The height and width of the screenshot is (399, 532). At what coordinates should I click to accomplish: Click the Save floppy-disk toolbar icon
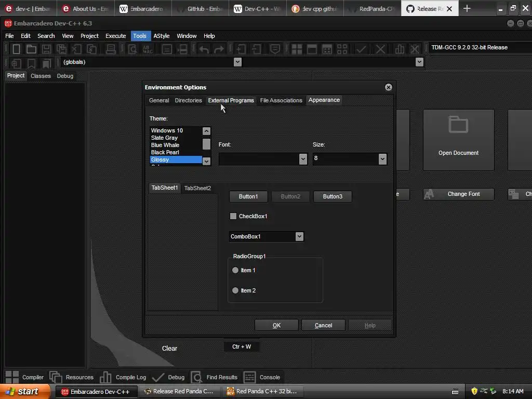pyautogui.click(x=46, y=49)
